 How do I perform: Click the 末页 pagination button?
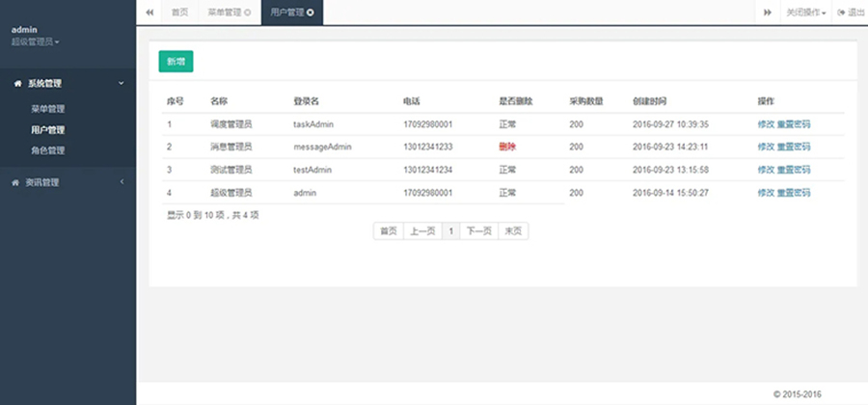tap(513, 231)
